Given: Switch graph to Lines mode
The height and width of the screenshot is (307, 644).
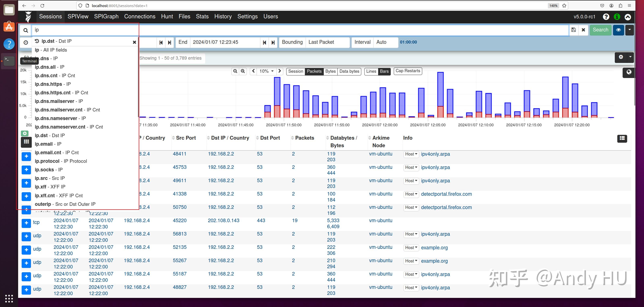Looking at the screenshot, I should pos(371,71).
